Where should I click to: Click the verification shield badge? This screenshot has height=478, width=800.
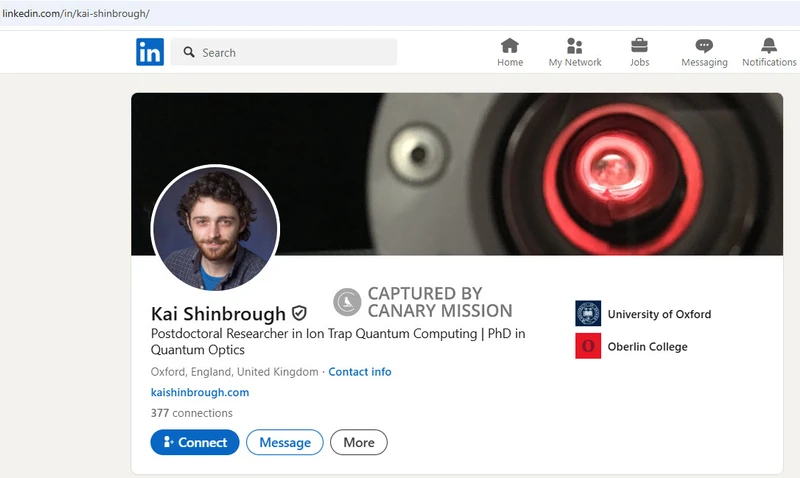299,313
